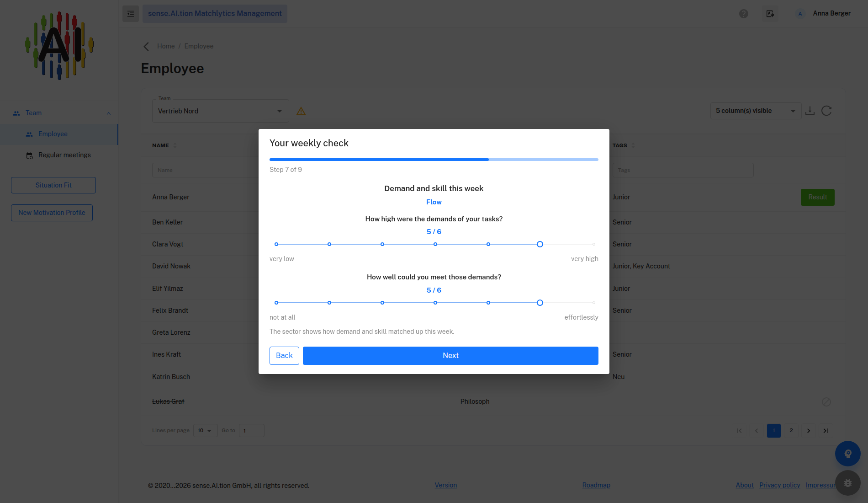Screen dimensions: 868x503
Task: Set meet-demands slider to effortlessly point
Action: [594, 303]
